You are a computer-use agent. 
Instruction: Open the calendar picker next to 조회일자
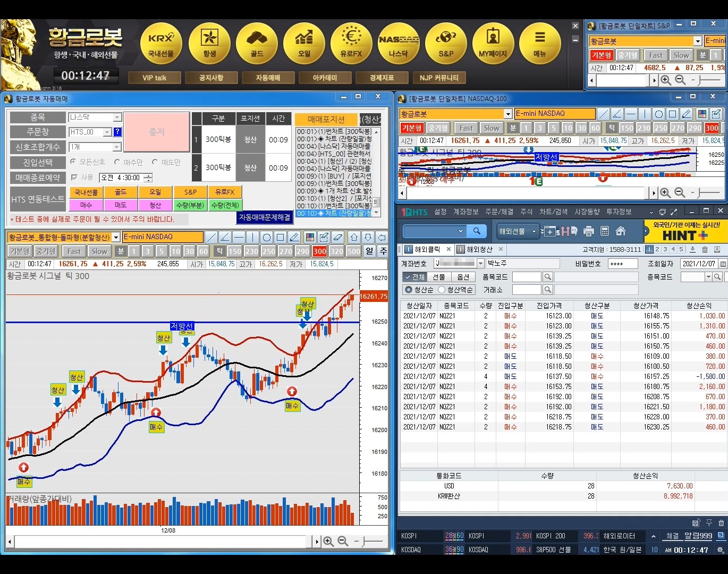tap(723, 264)
